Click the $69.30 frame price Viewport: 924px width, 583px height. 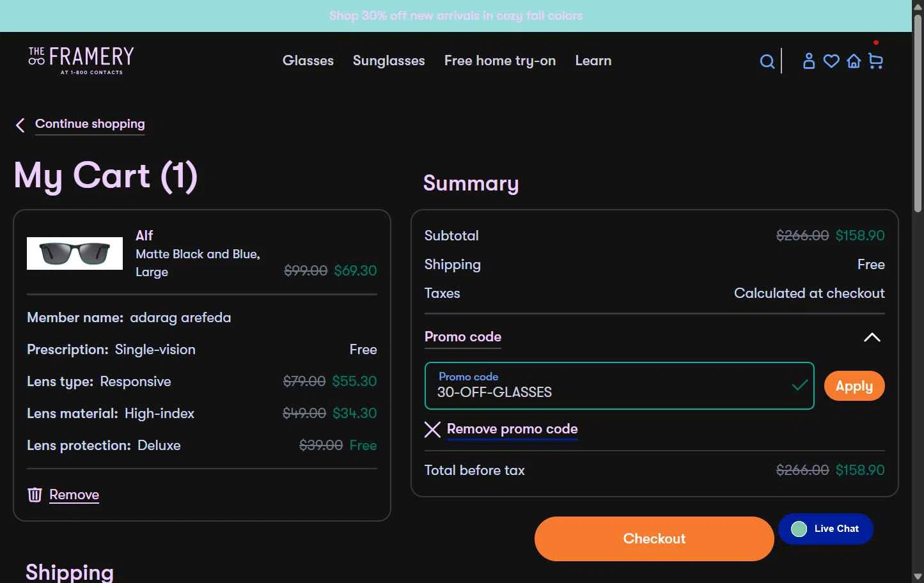tap(356, 270)
